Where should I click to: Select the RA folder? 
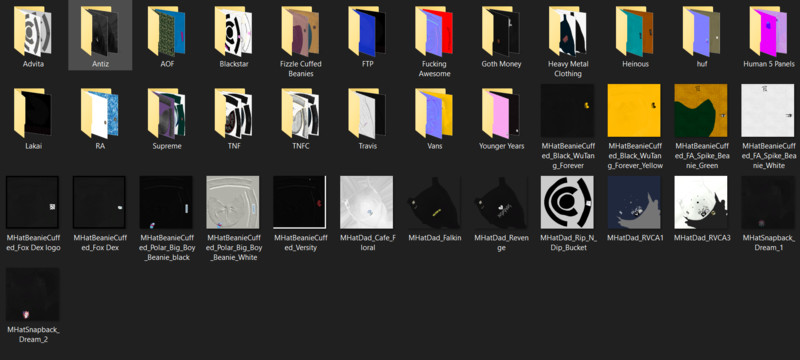pyautogui.click(x=100, y=113)
